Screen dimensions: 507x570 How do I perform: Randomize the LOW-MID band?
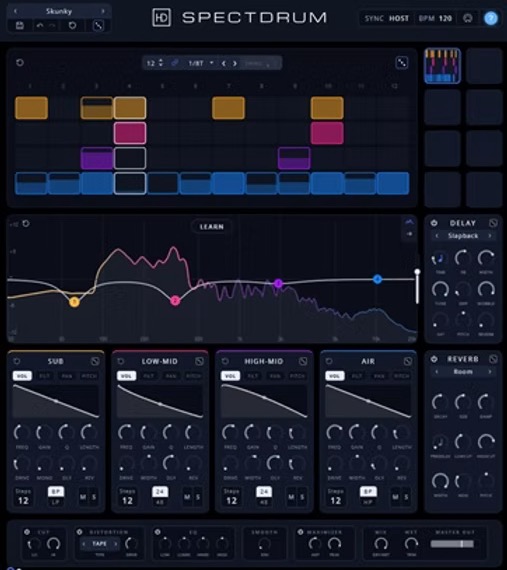(x=199, y=361)
